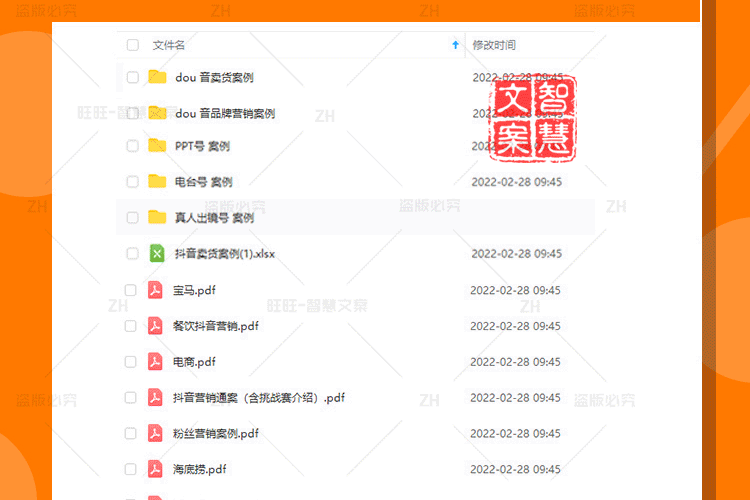
Task: Click the green Excel icon of 抖音卖货案例(1).xlsx
Action: click(157, 254)
